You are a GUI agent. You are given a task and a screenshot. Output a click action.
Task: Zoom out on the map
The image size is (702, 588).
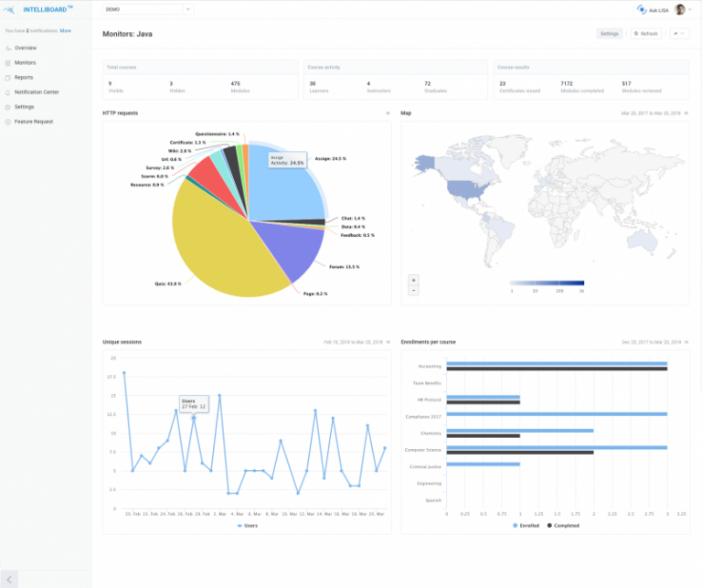click(x=413, y=290)
